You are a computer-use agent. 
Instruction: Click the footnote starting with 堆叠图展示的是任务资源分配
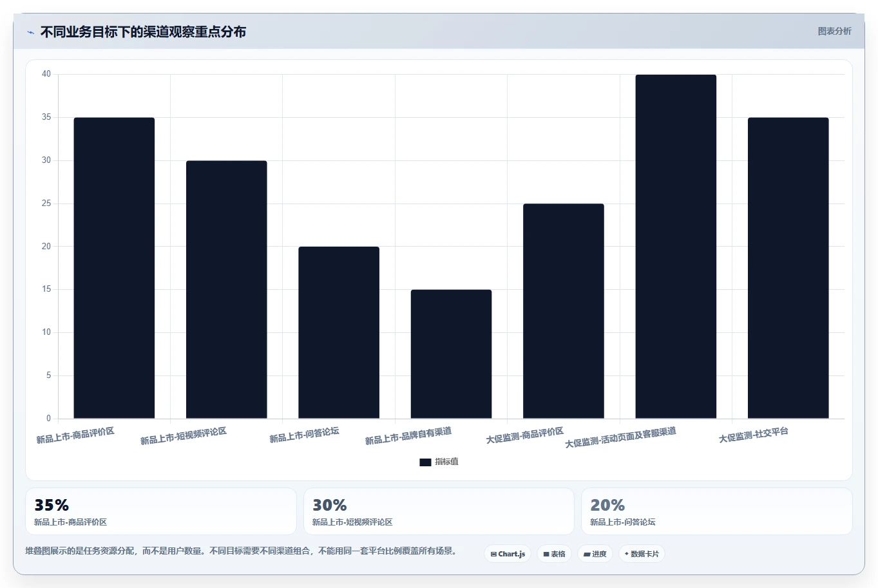pos(241,551)
